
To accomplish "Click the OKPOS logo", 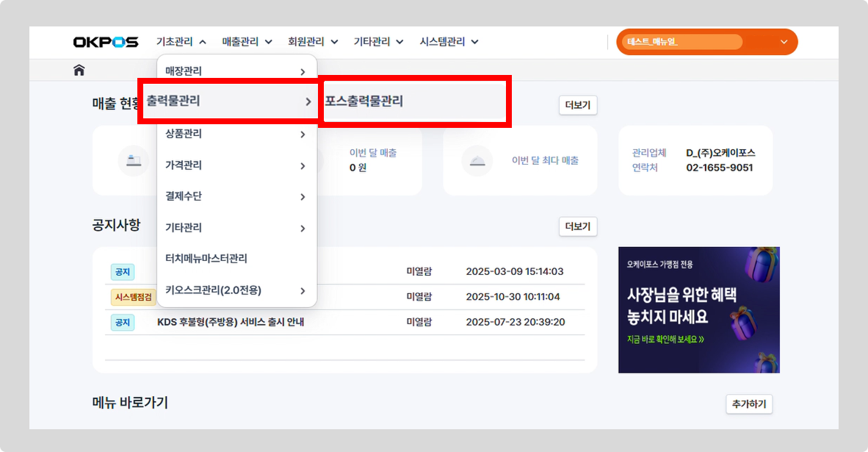I will pyautogui.click(x=106, y=43).
